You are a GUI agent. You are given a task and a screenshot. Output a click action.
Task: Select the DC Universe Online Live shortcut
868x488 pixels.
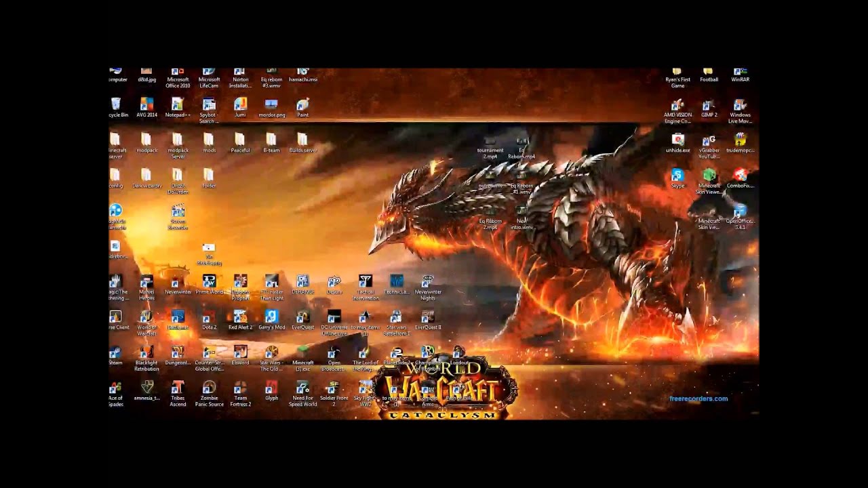pos(334,323)
